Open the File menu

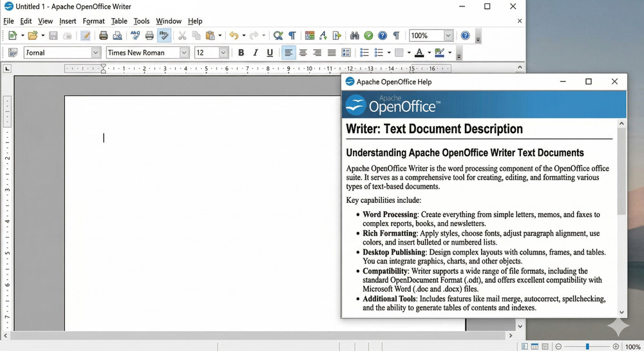coord(8,21)
